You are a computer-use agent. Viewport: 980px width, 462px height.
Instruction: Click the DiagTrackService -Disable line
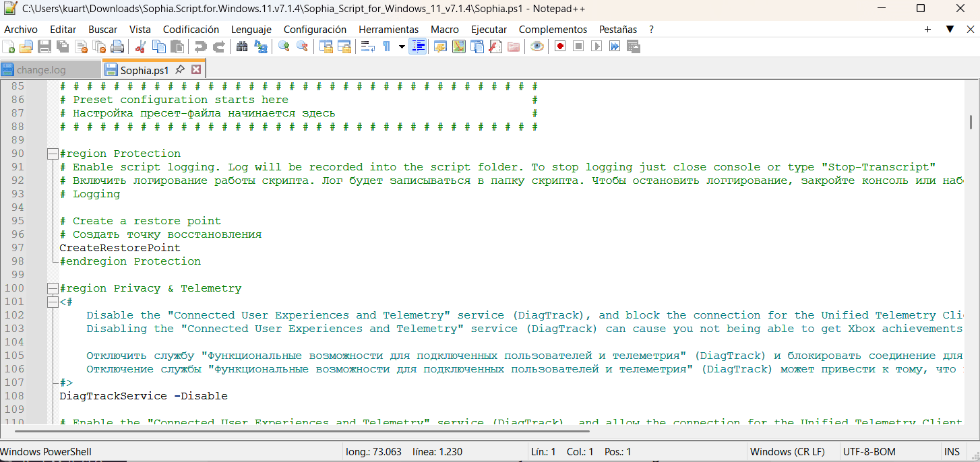(x=144, y=396)
